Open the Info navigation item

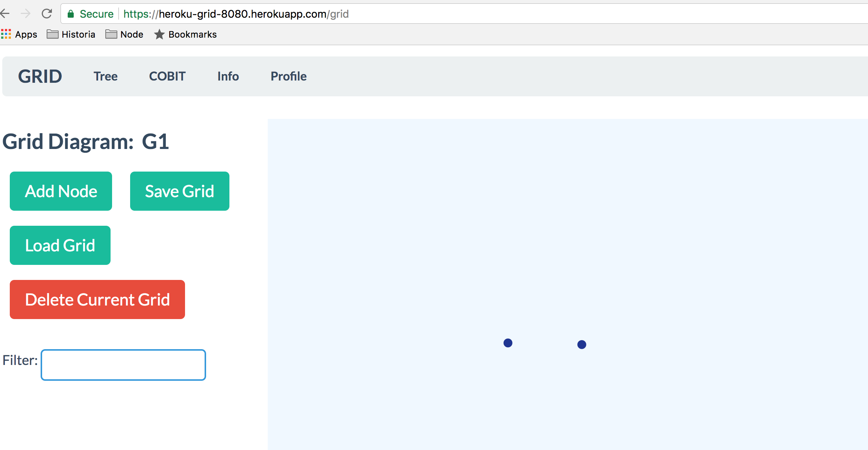[x=228, y=76]
